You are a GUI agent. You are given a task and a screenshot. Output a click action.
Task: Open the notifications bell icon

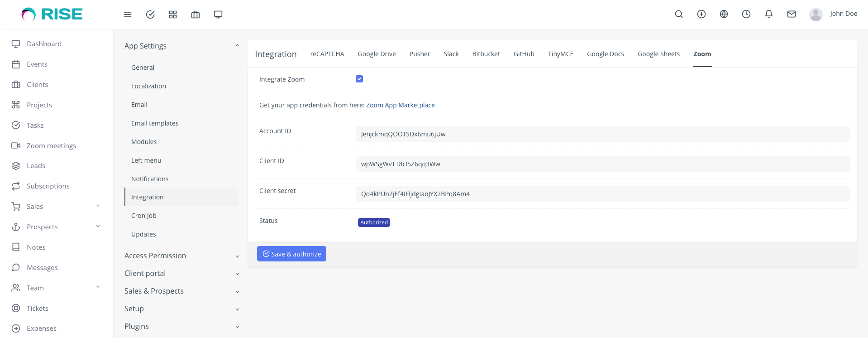click(768, 14)
